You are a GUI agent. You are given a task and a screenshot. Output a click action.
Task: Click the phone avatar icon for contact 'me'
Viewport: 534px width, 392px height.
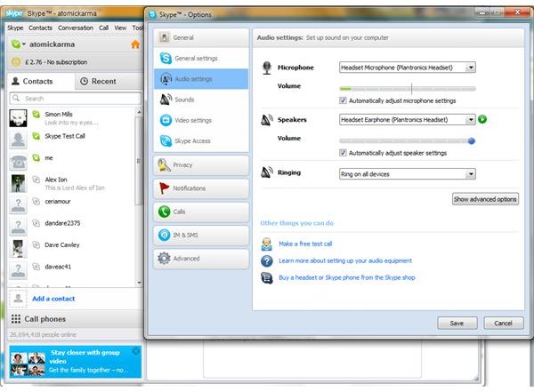click(x=18, y=162)
